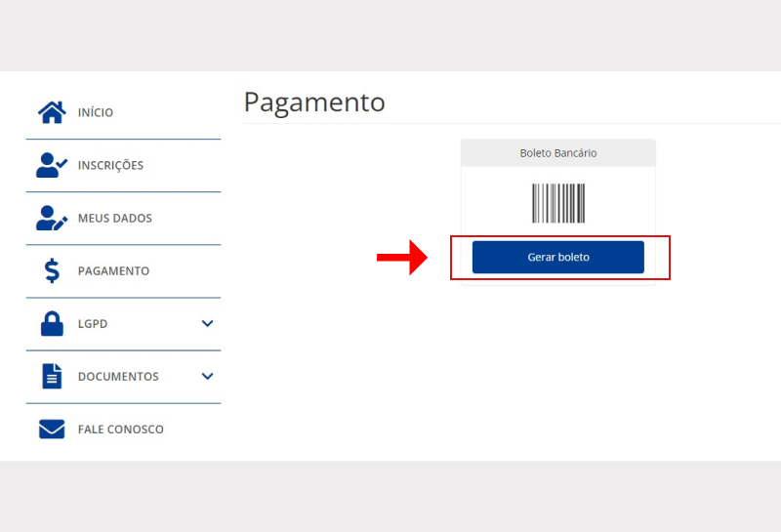Image resolution: width=781 pixels, height=532 pixels.
Task: Click the Pagamento page heading
Action: pos(314,102)
